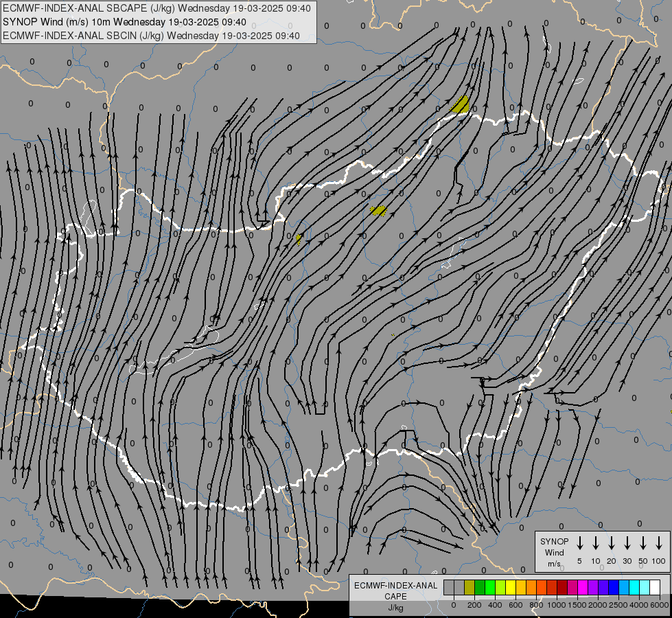The height and width of the screenshot is (618, 672).
Task: Click the 1500 tick label on CAPE scale
Action: 577,605
